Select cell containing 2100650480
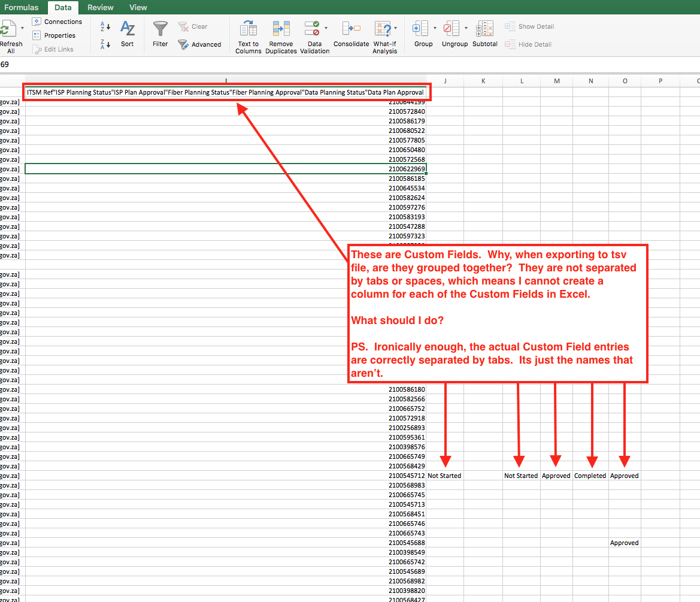 click(226, 150)
